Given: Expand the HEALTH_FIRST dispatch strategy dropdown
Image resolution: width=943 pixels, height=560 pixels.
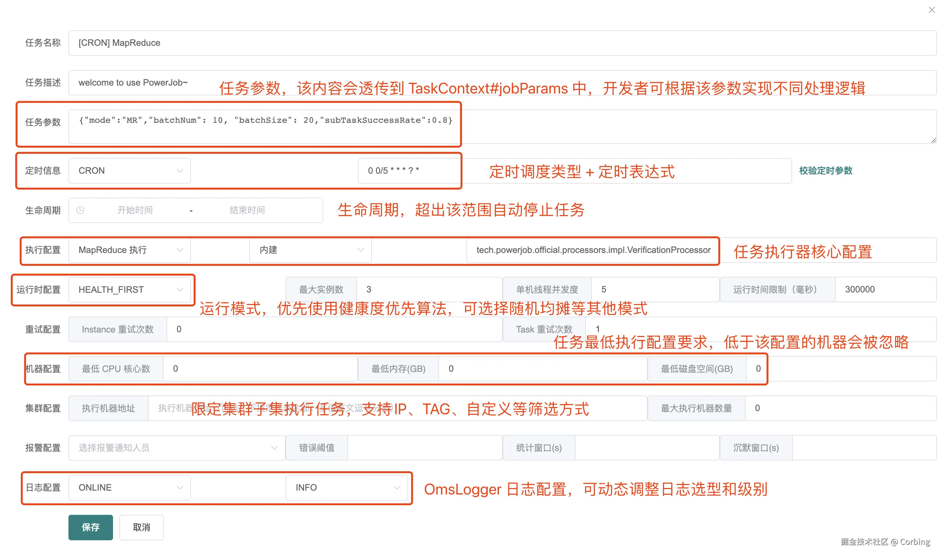Looking at the screenshot, I should 129,290.
